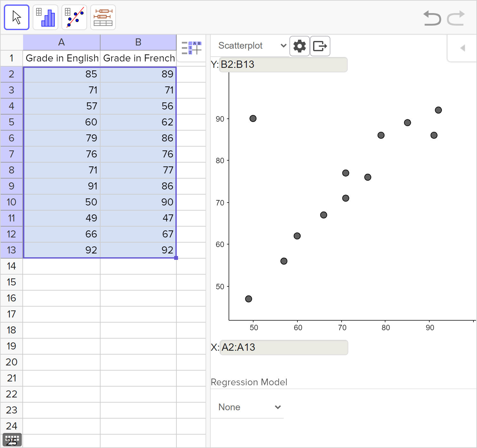This screenshot has width=477, height=448.
Task: Click the export plot icon
Action: [320, 46]
